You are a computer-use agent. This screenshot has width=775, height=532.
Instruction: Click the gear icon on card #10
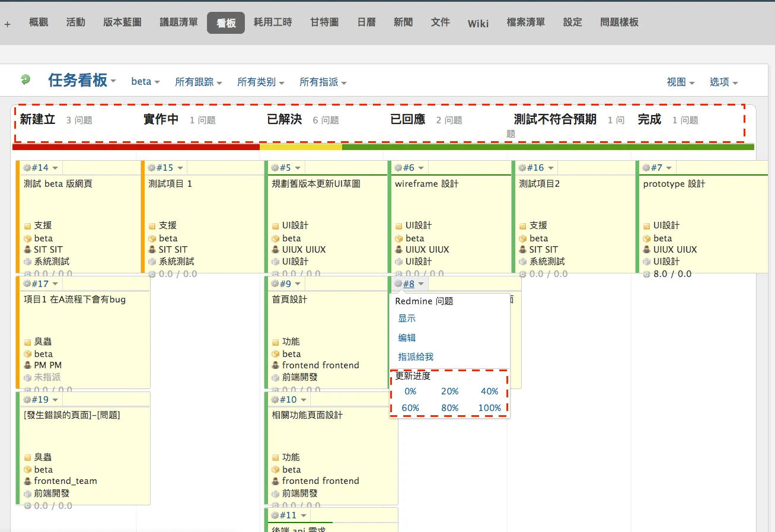275,399
